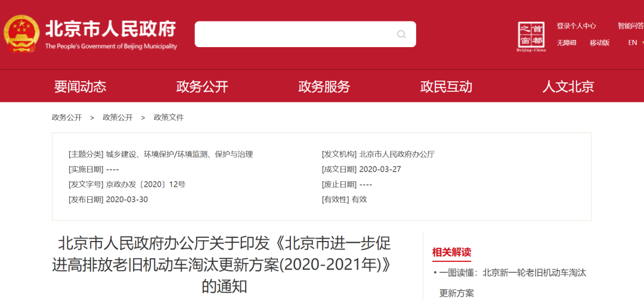Switch to 移动版 mobile version

(x=600, y=43)
